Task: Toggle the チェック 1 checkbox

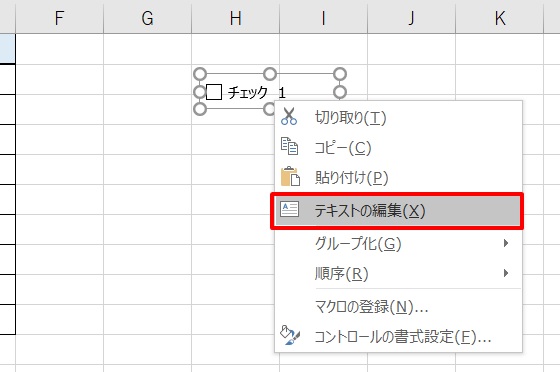Action: coord(214,92)
